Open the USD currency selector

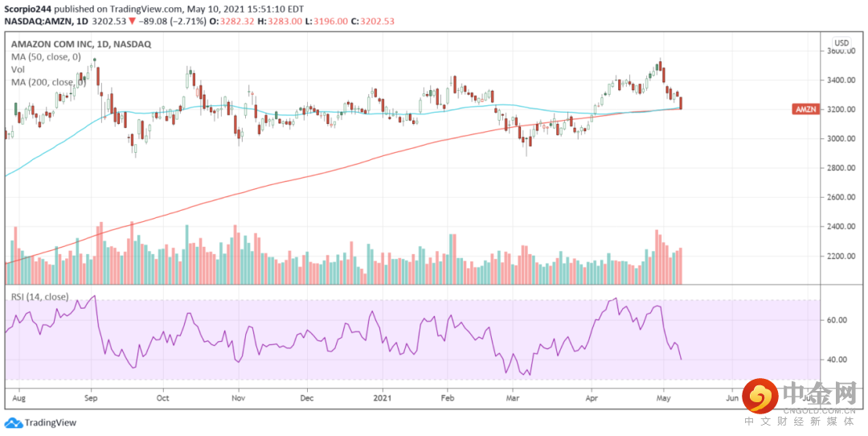(841, 43)
